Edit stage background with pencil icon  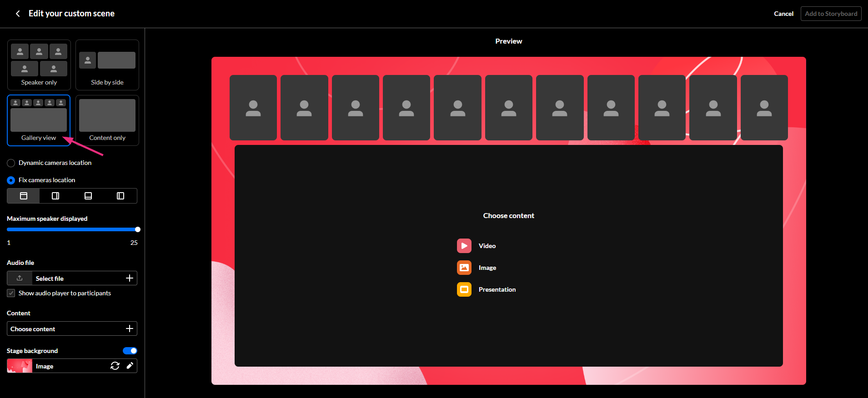[130, 366]
